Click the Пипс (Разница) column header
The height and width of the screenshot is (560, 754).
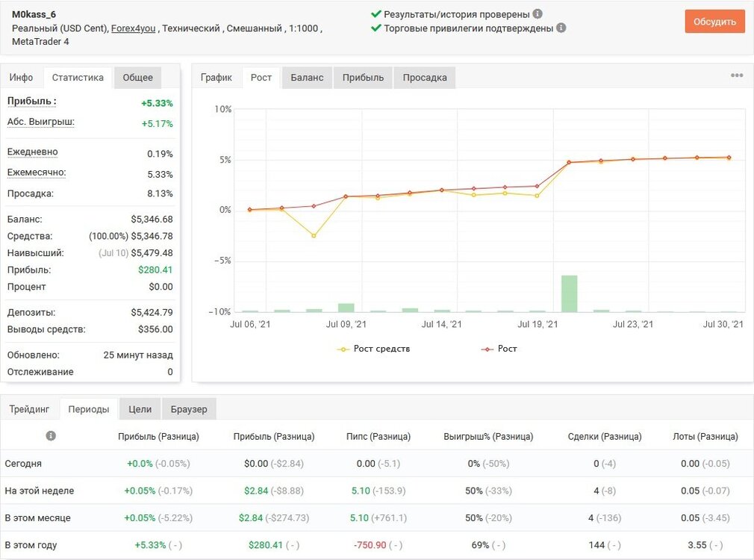pyautogui.click(x=378, y=436)
